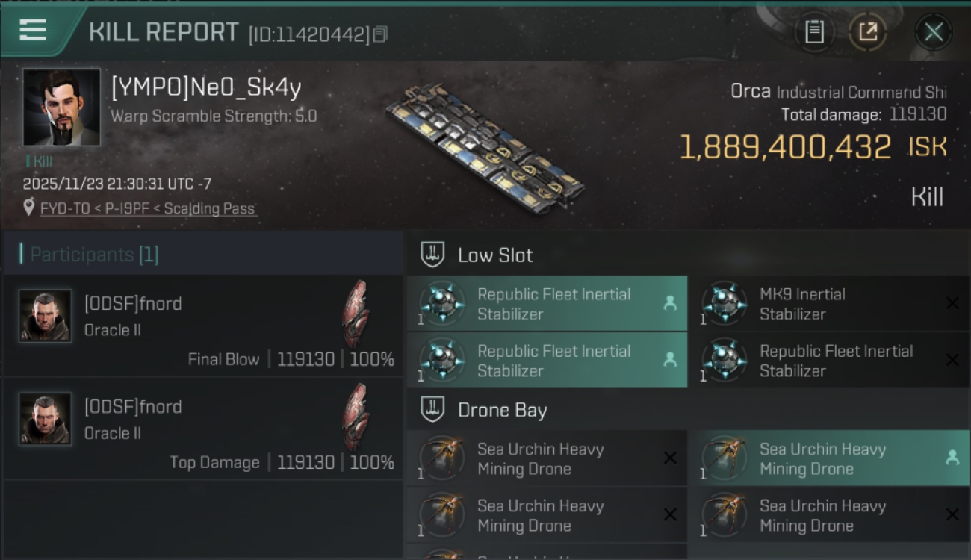Screen dimensions: 971x560
Task: Open Ne0_Sk4y's character portrait
Action: (61, 107)
